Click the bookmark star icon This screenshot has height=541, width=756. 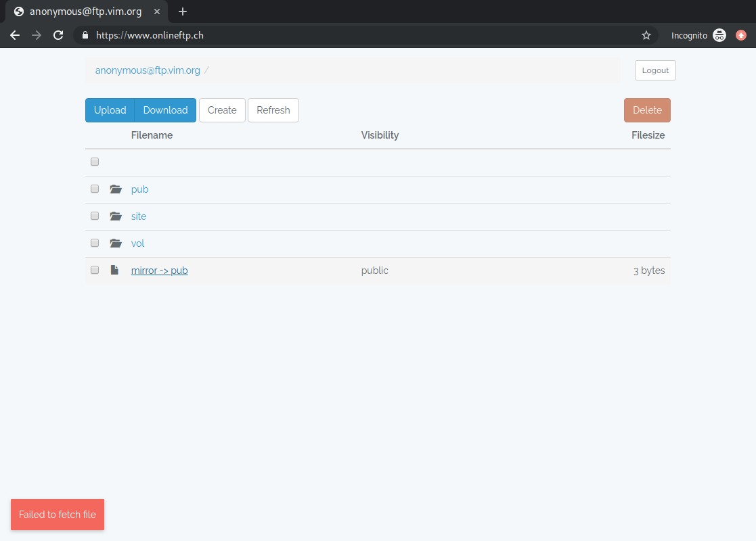(x=646, y=34)
